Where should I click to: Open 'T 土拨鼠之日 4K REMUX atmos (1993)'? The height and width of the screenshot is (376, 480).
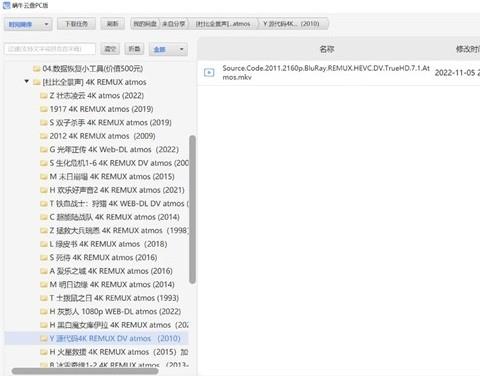(x=114, y=298)
